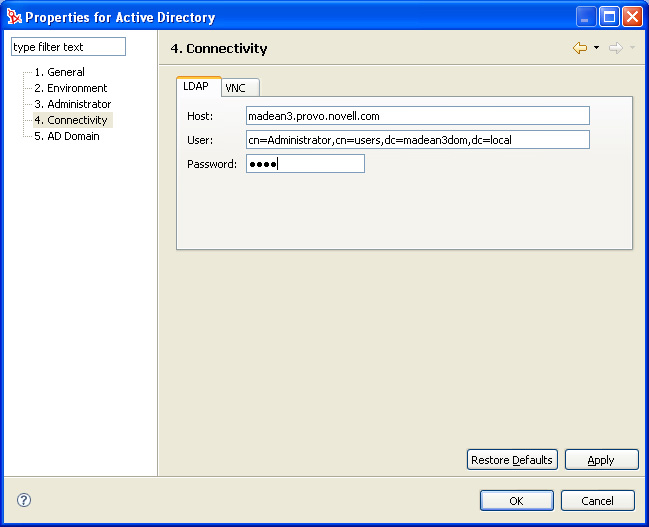This screenshot has width=649, height=527.
Task: Select 4. Connectivity in the tree
Action: click(71, 120)
